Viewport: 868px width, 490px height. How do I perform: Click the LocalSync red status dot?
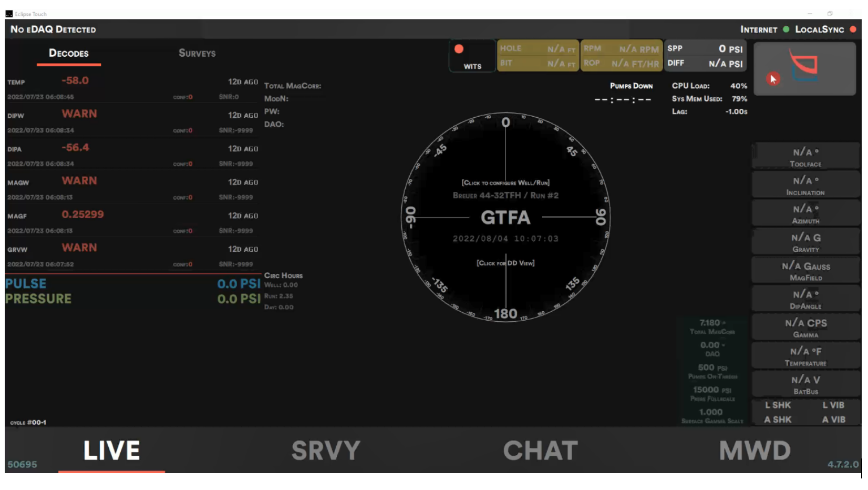(x=853, y=29)
